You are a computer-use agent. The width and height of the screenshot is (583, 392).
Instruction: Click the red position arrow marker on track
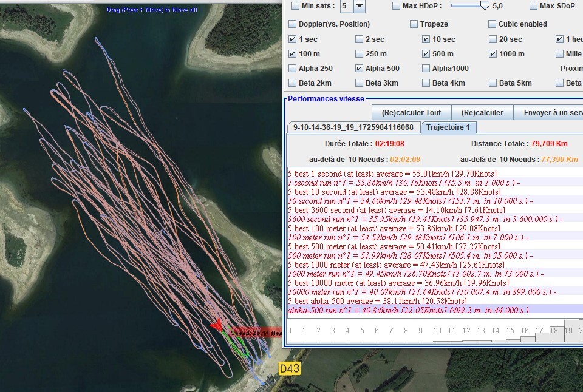click(x=217, y=325)
